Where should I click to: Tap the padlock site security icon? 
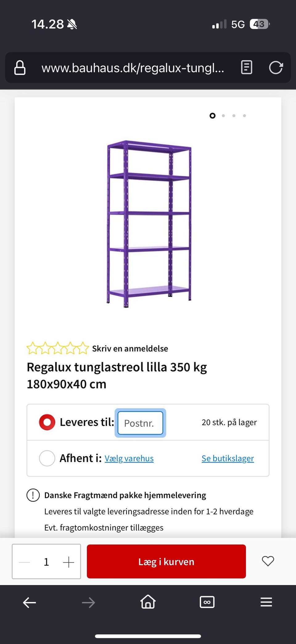20,68
